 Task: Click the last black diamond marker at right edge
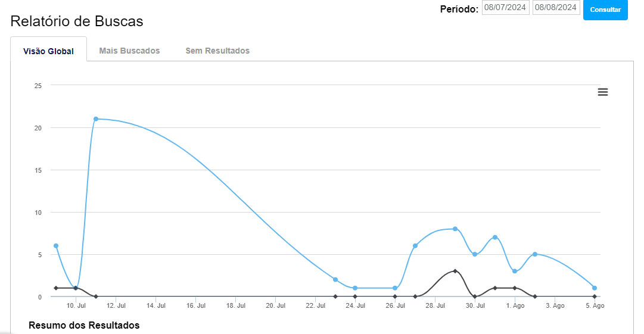595,296
